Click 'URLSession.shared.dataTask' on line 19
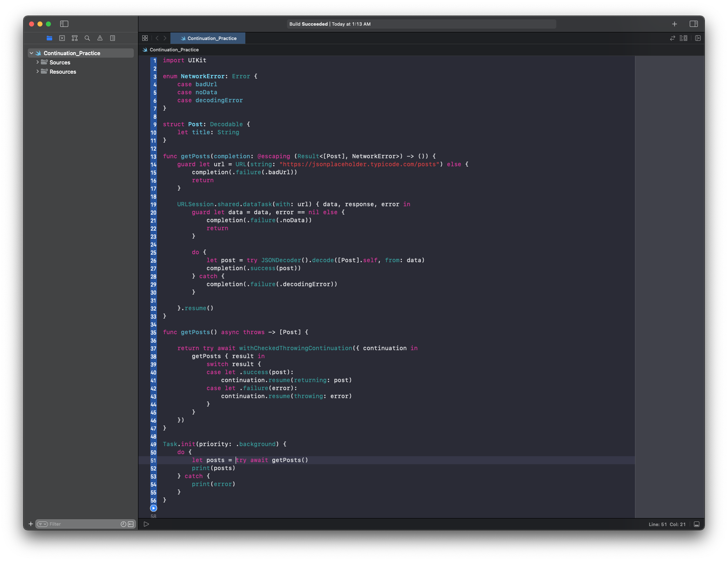This screenshot has width=728, height=561. click(x=225, y=204)
